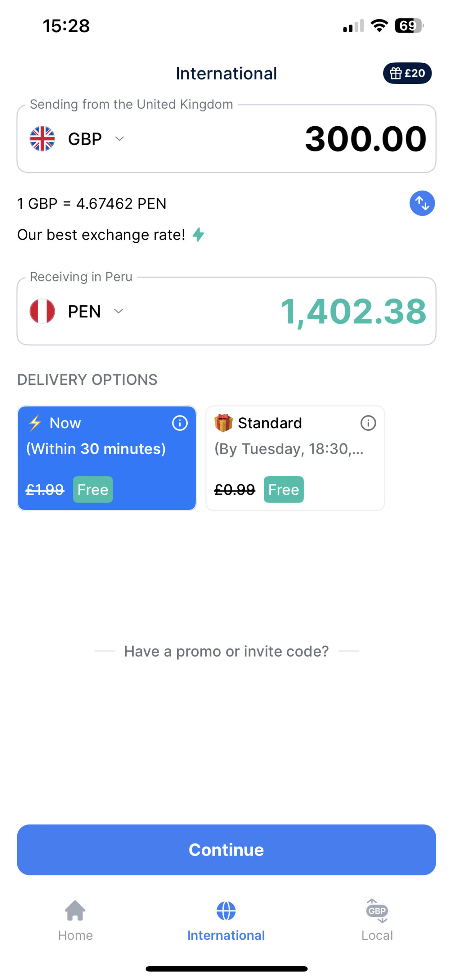Screen dimensions: 453x980
Task: Tap the £20 gift reward badge
Action: coord(407,73)
